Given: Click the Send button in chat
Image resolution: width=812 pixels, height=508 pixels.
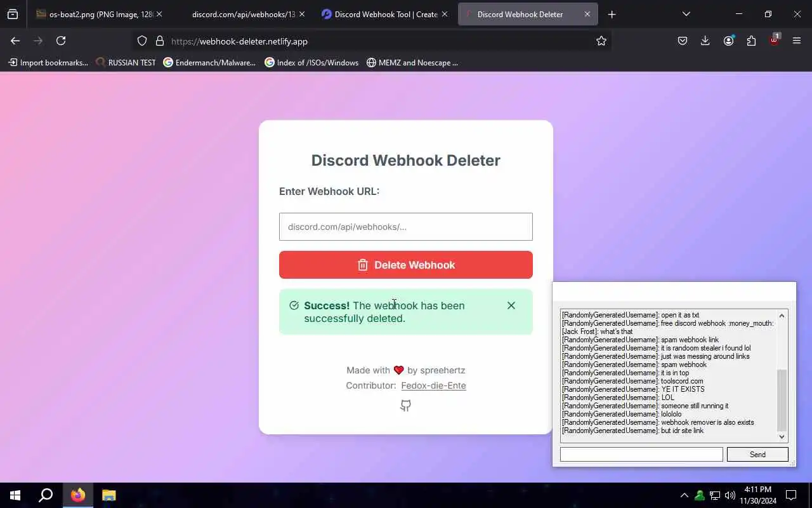Looking at the screenshot, I should click(x=757, y=454).
